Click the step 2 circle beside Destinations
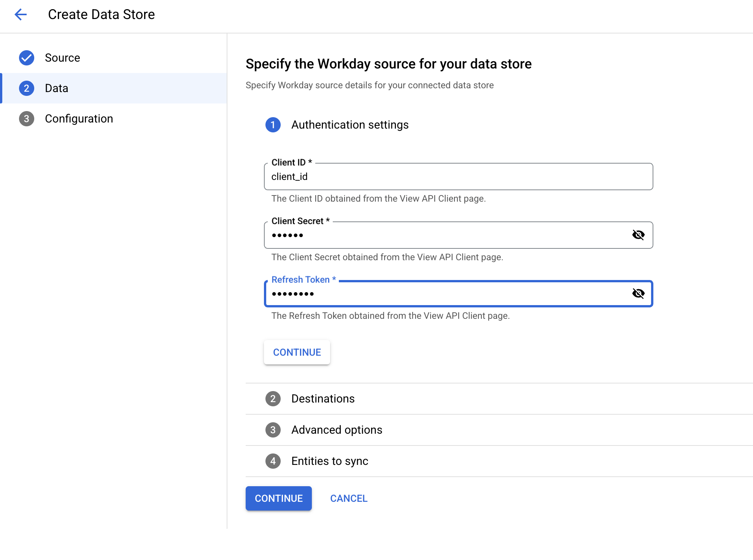This screenshot has width=753, height=560. (273, 399)
